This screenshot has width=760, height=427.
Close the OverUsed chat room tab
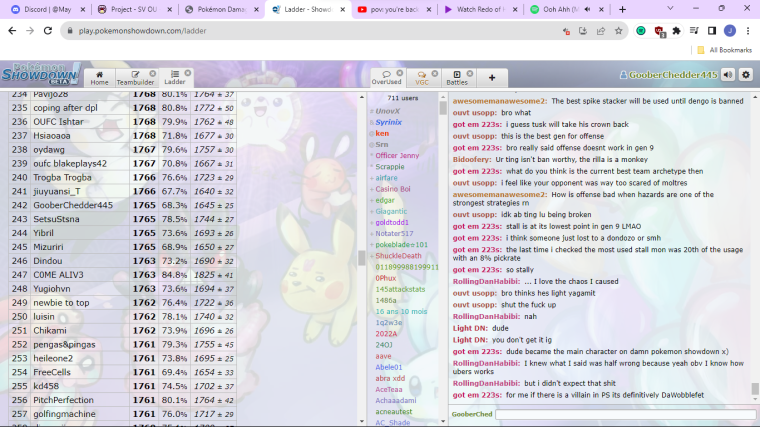401,73
